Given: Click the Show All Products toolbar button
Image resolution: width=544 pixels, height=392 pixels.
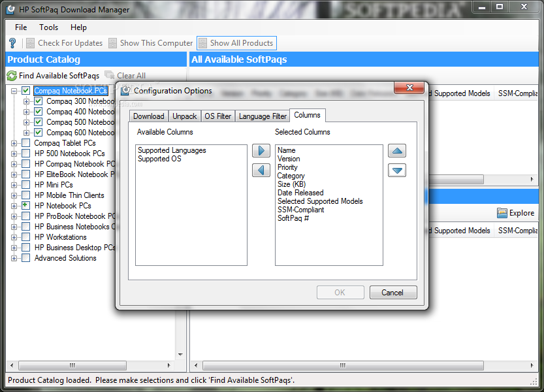Looking at the screenshot, I should (236, 43).
